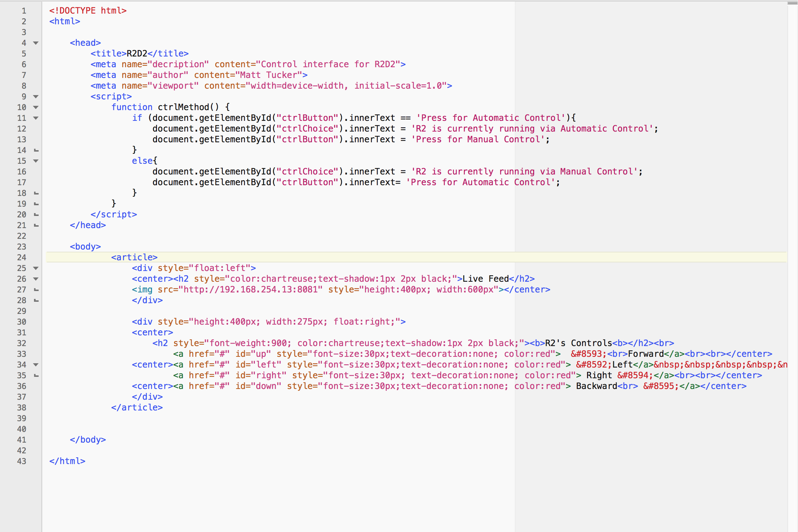
Task: Click the fold end marker on line 27
Action: tap(36, 290)
